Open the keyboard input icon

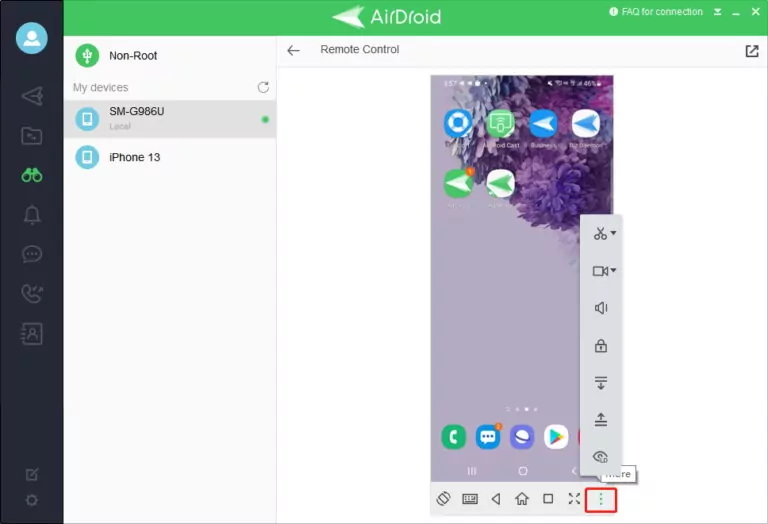tap(470, 498)
